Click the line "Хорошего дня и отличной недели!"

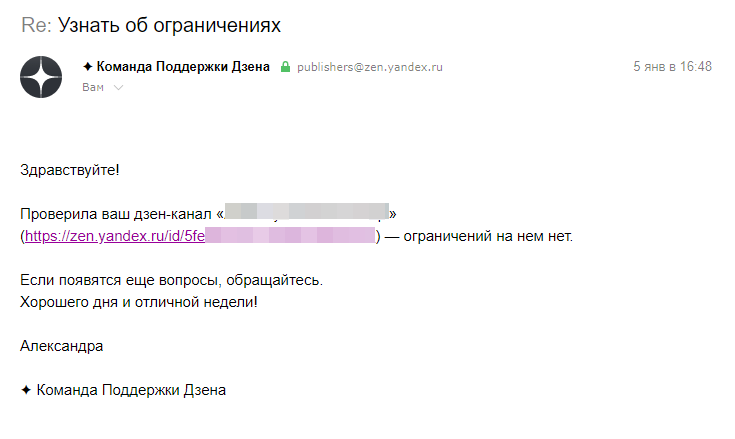click(x=139, y=302)
